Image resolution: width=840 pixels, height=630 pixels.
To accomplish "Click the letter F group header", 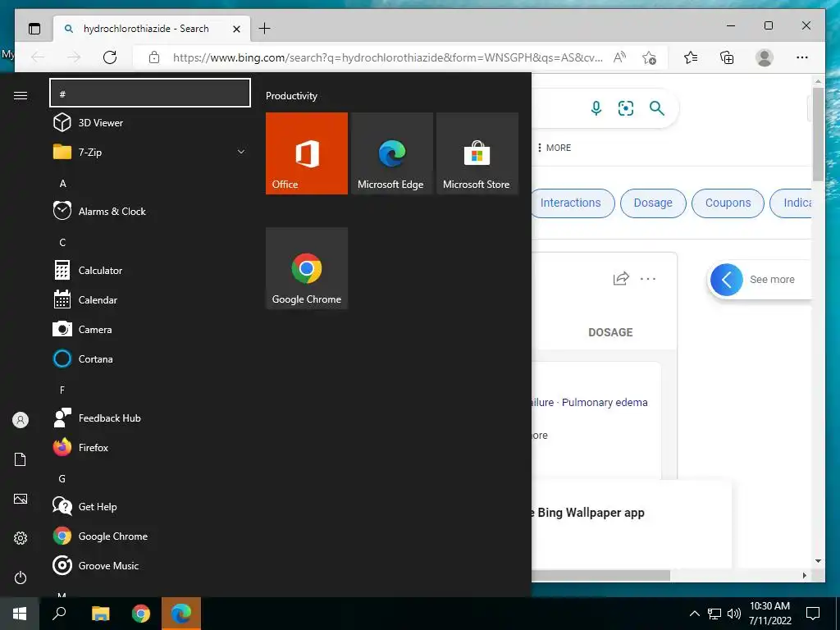I will pos(62,390).
